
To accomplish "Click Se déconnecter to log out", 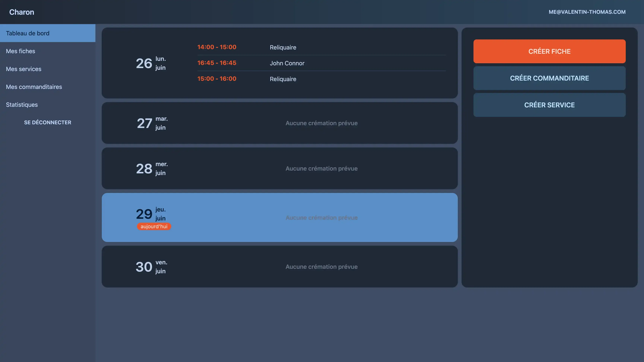I will pos(48,122).
